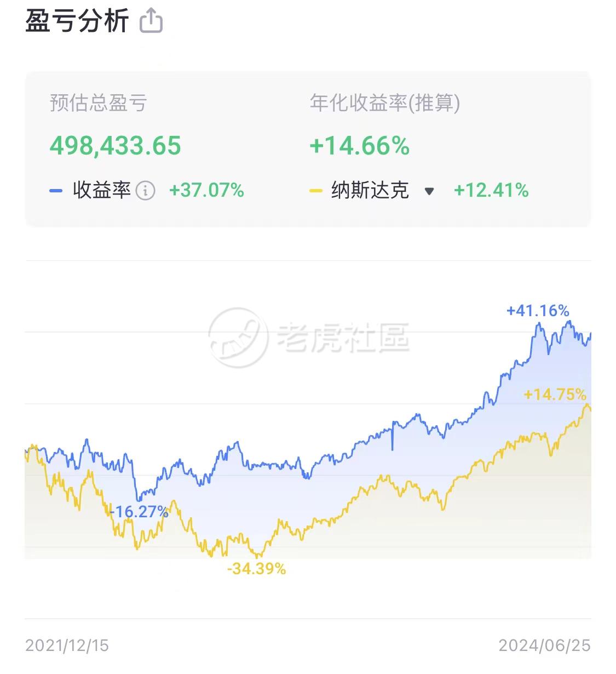Tap the 年化收益率(推算) label
Viewport: 616px width, 674px height.
point(385,103)
